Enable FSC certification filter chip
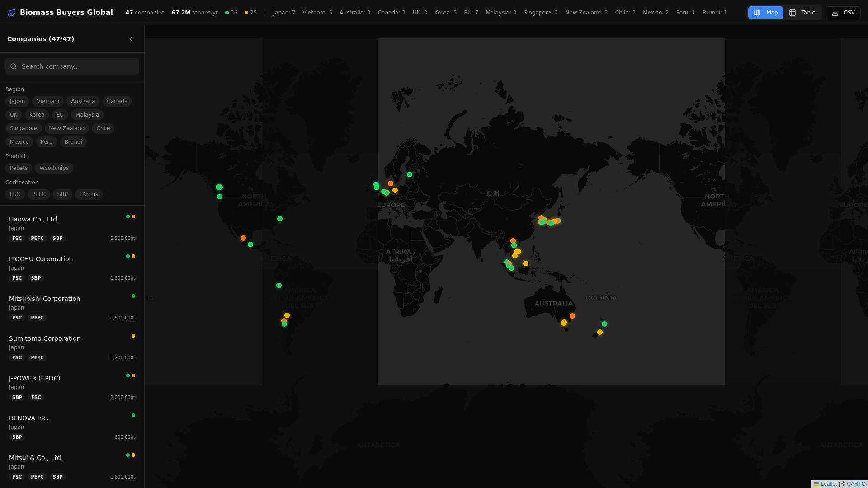868x488 pixels. coord(15,194)
